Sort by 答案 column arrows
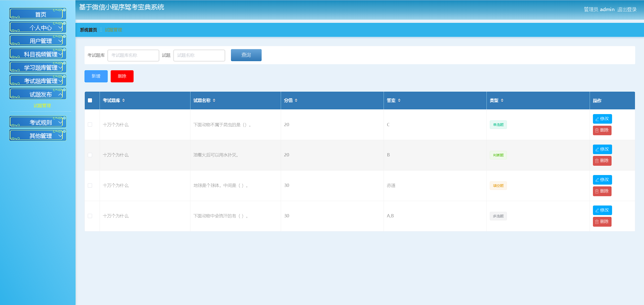 click(399, 100)
